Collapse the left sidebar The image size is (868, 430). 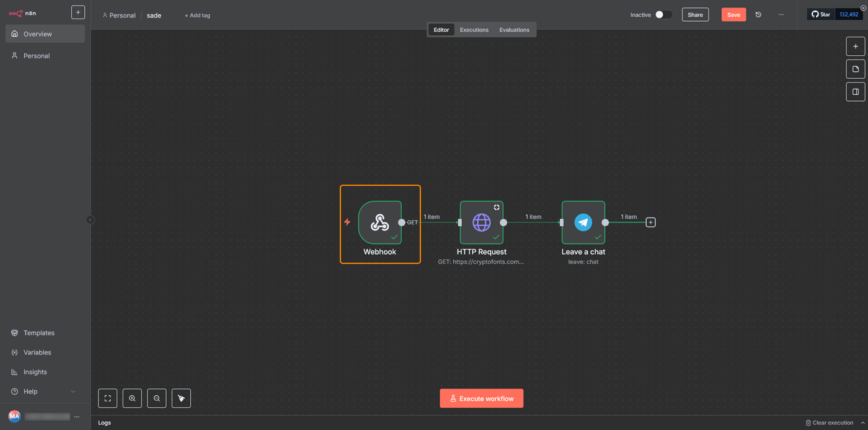[90, 220]
